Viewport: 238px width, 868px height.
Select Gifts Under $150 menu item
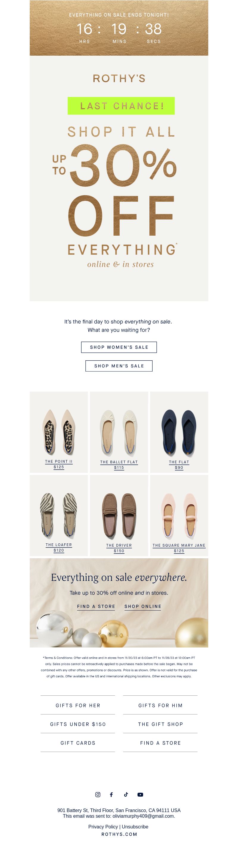(78, 724)
